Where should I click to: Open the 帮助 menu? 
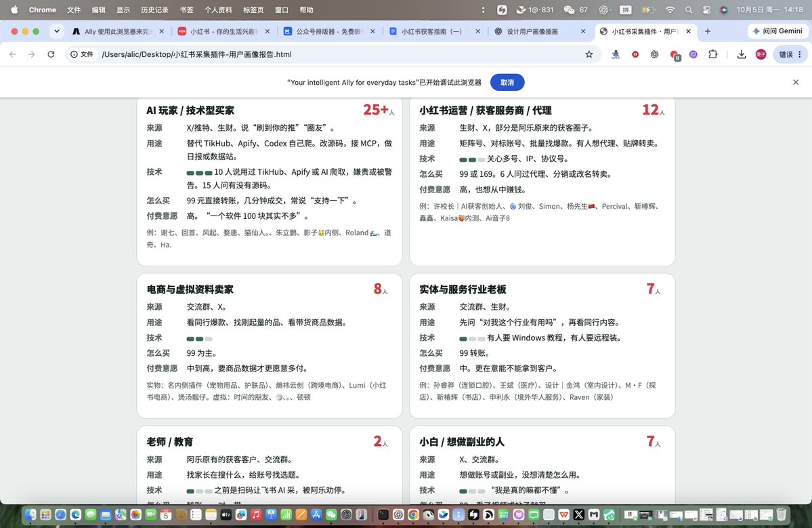point(306,9)
